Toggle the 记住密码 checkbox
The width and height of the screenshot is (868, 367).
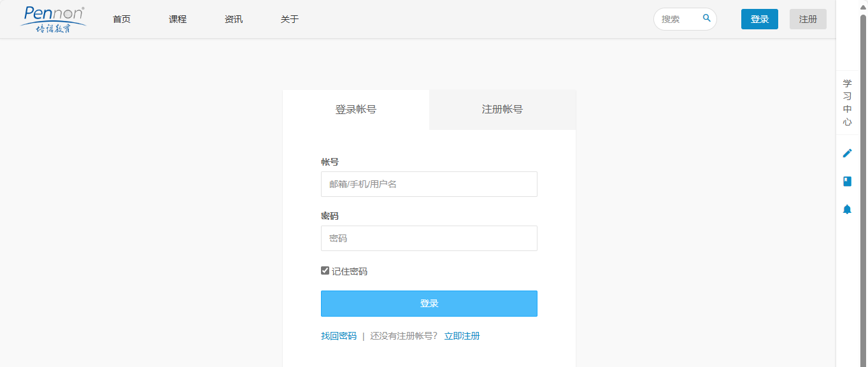[325, 271]
